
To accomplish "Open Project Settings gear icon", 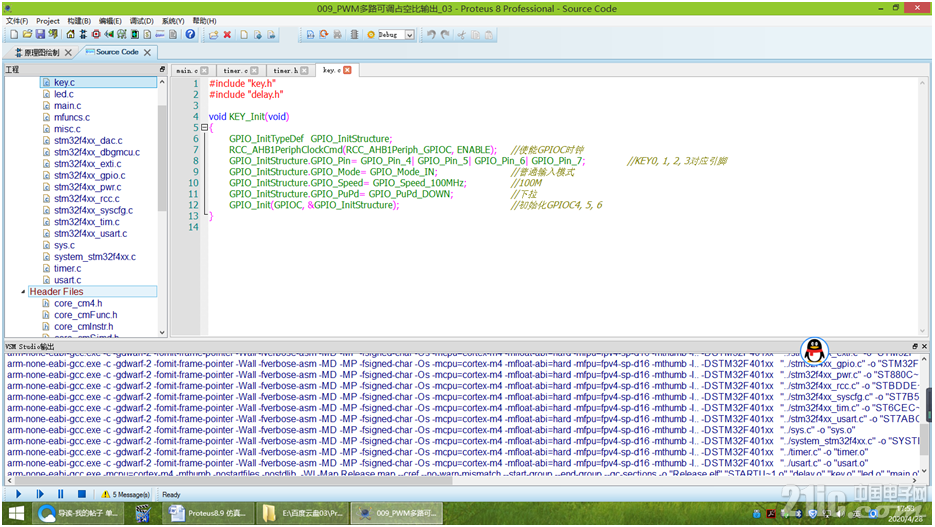I will (x=371, y=35).
